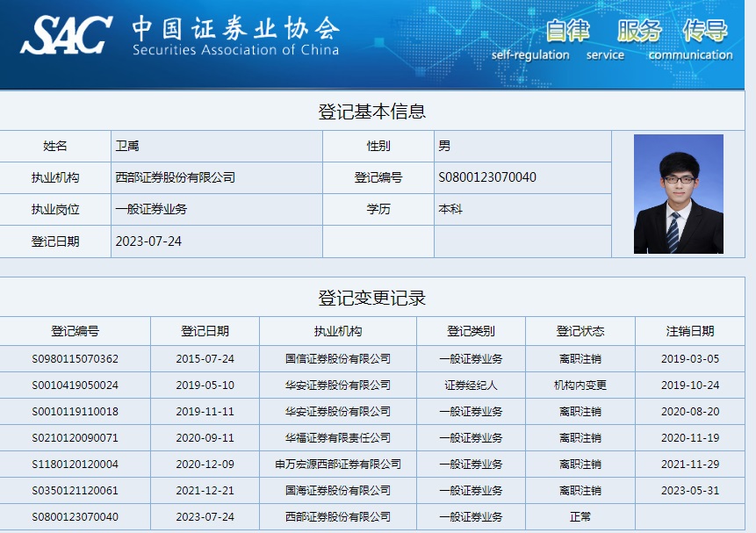Select the 传导 communication banner item
The width and height of the screenshot is (756, 533).
point(705,32)
